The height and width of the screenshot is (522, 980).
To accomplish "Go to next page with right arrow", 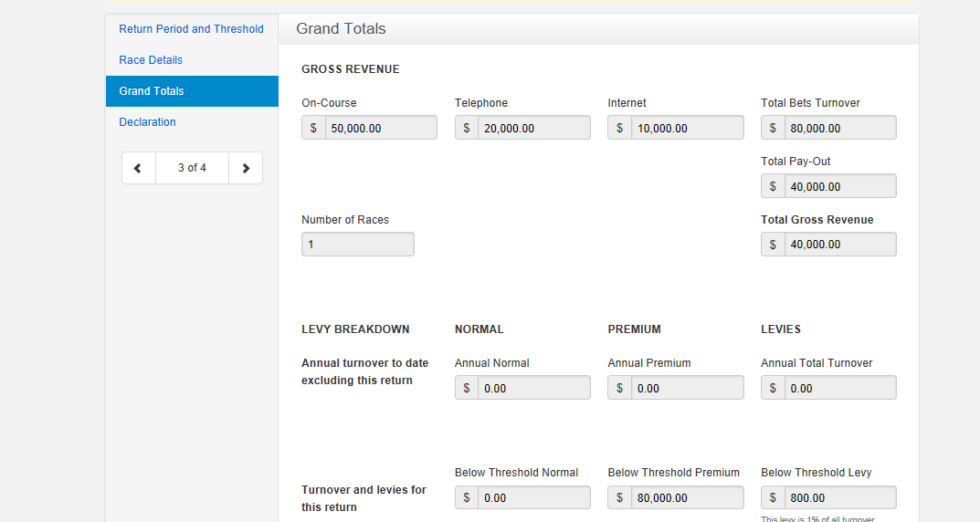I will click(246, 168).
